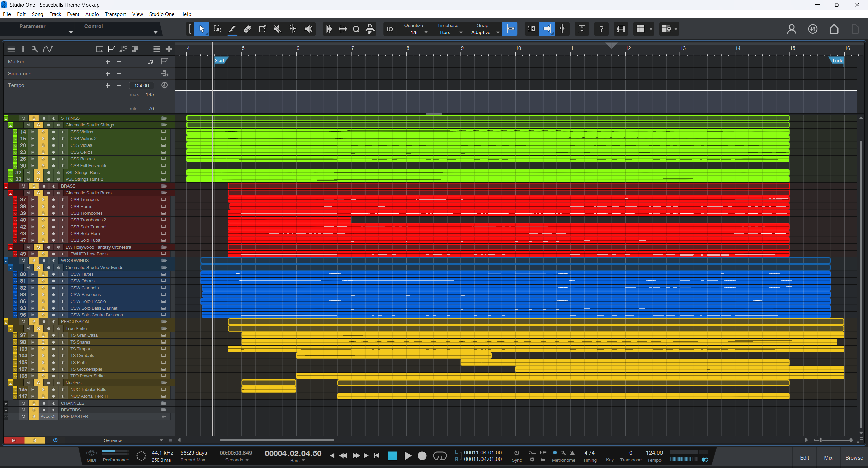
Task: Open the Mix console view
Action: pyautogui.click(x=828, y=458)
